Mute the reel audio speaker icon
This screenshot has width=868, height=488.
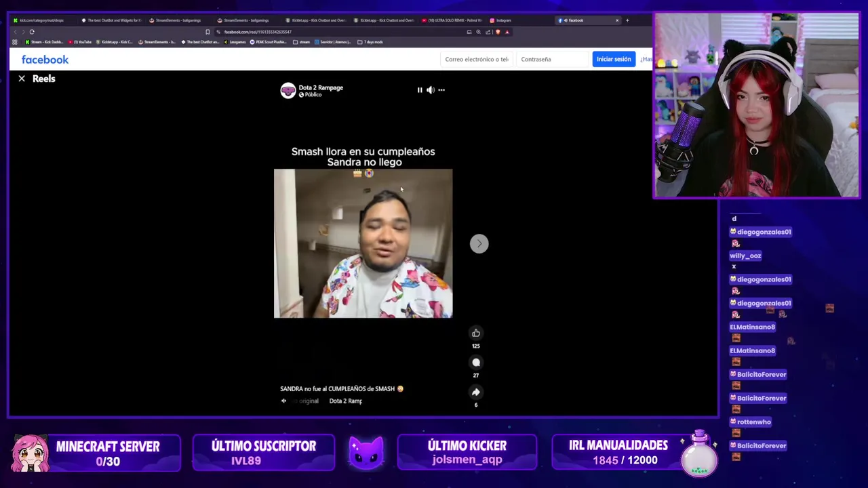coord(430,89)
